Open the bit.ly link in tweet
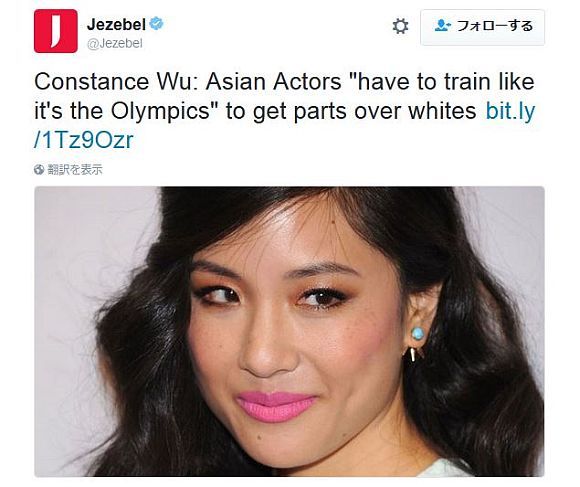 tap(510, 111)
